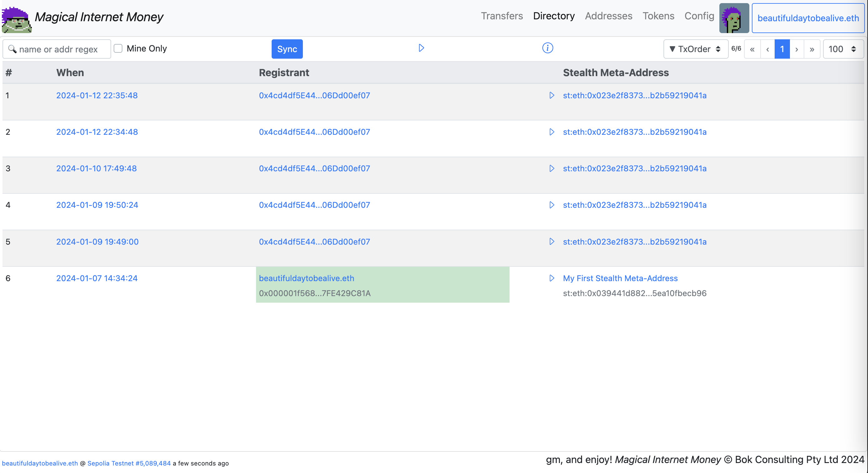The image size is (868, 473).
Task: Enable the Mine Only checkbox
Action: (x=118, y=48)
